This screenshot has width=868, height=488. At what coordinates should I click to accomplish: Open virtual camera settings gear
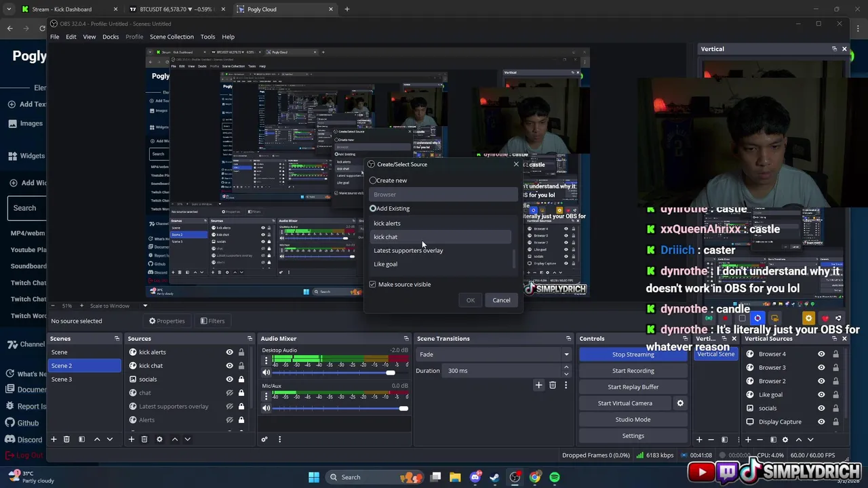point(680,403)
